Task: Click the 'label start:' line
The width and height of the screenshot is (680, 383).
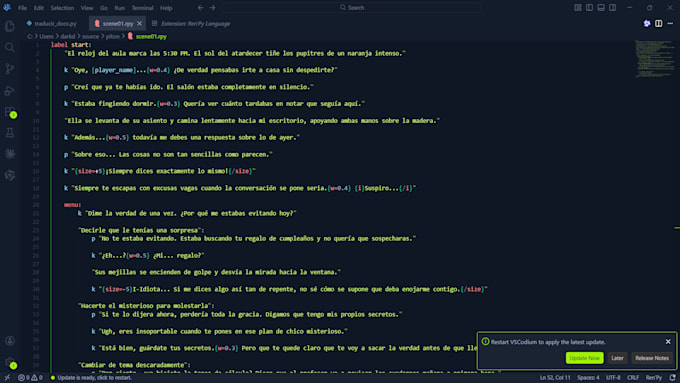Action: (71, 45)
